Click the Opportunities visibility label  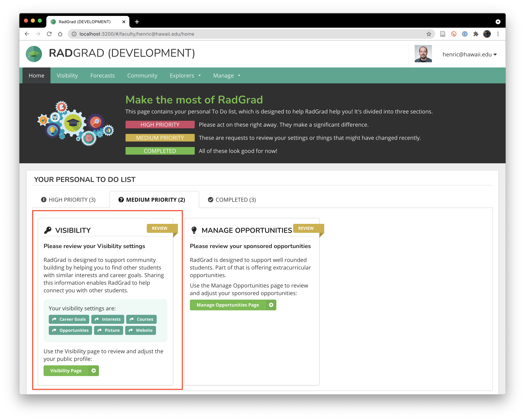70,330
